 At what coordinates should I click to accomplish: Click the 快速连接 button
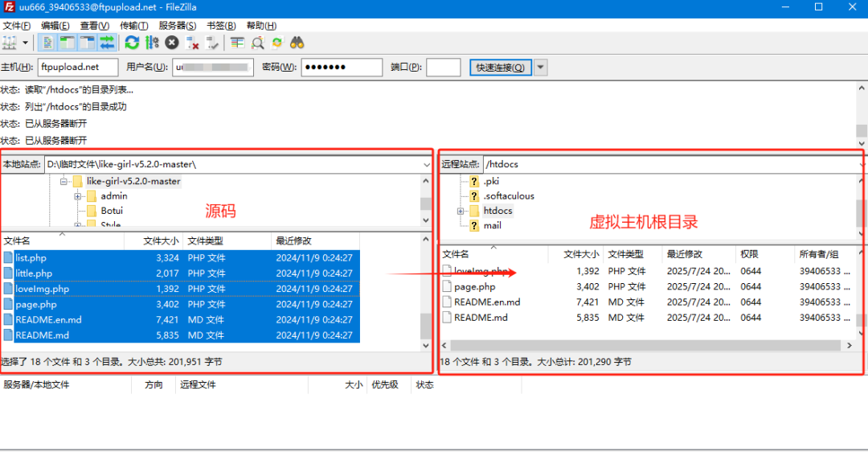[501, 68]
